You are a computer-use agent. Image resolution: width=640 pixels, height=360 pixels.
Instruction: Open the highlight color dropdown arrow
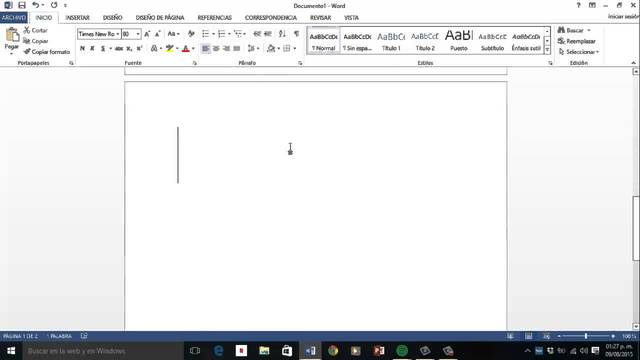coord(177,49)
